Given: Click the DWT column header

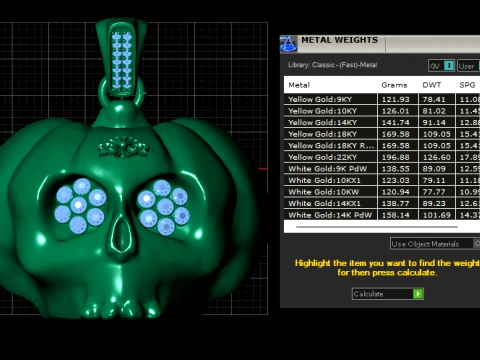Looking at the screenshot, I should click(432, 85).
